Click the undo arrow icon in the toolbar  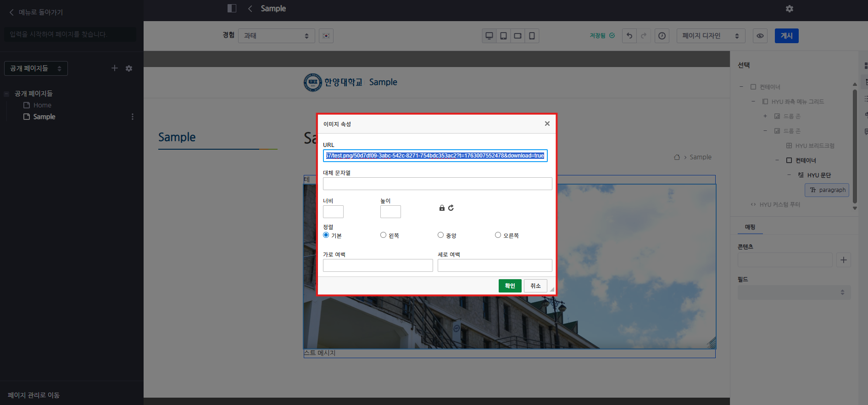point(629,36)
